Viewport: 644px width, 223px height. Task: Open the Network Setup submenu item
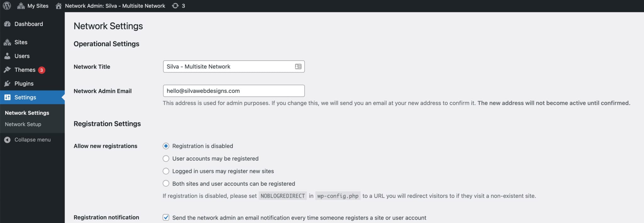click(x=23, y=124)
